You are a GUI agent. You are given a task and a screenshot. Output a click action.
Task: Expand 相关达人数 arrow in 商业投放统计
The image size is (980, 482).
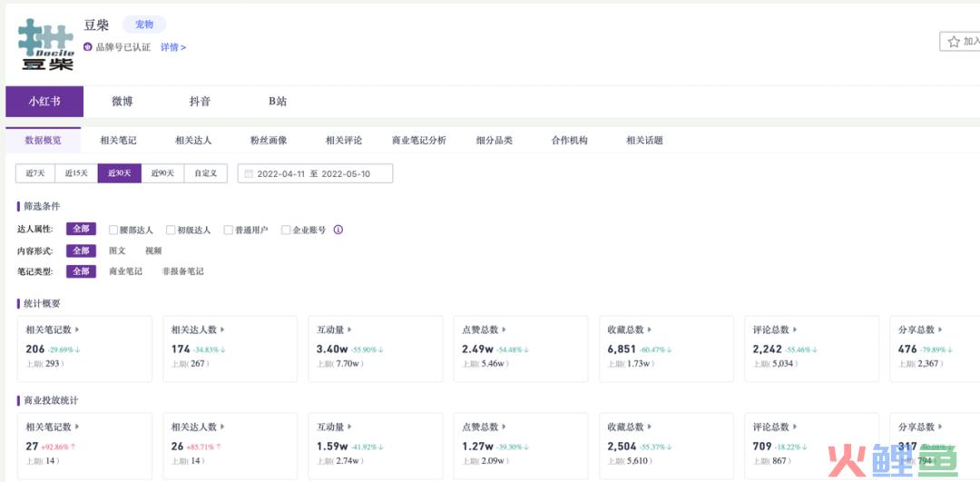coord(222,427)
